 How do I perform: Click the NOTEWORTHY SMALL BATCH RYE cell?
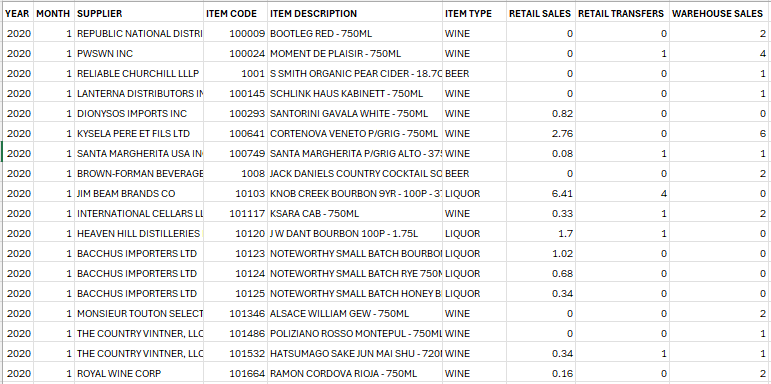pos(355,273)
